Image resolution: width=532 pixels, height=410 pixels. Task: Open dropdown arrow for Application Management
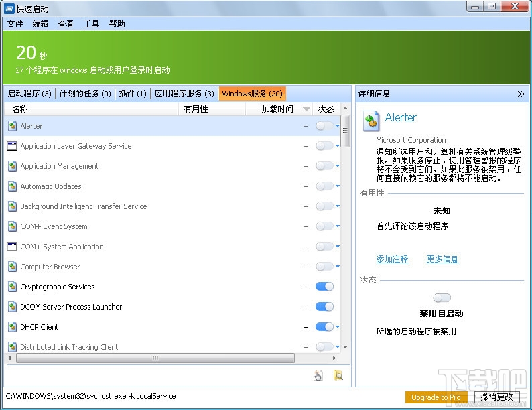(x=338, y=166)
